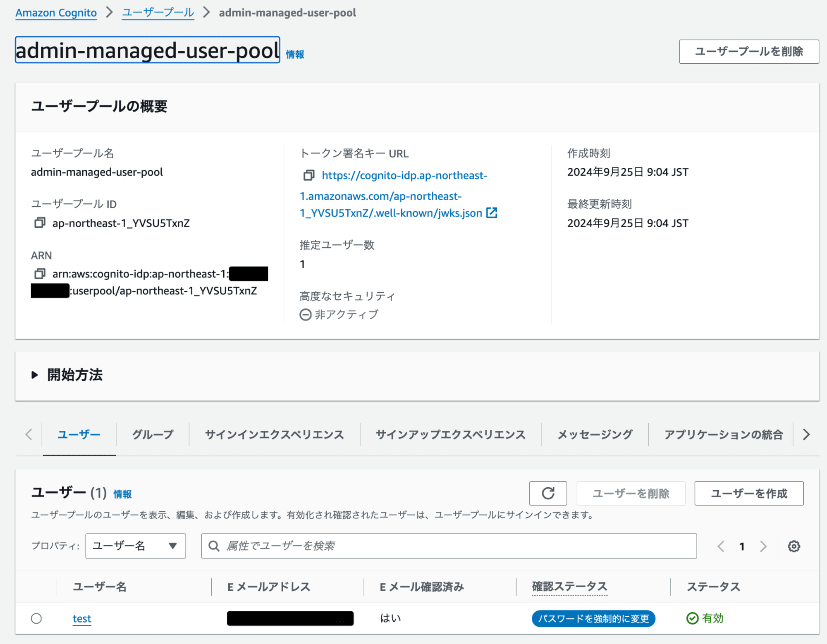Click ユーザーを作成 button
Viewport: 827px width, 644px height.
point(749,493)
